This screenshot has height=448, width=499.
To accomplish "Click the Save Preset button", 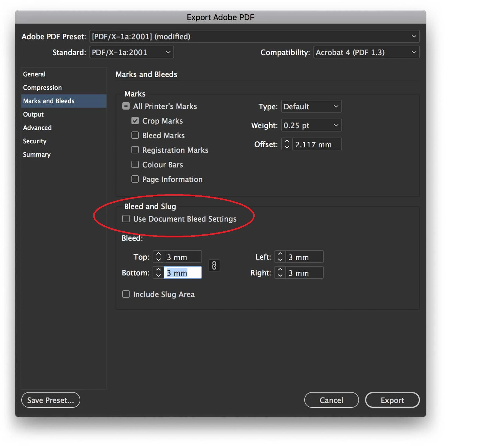I will point(51,400).
